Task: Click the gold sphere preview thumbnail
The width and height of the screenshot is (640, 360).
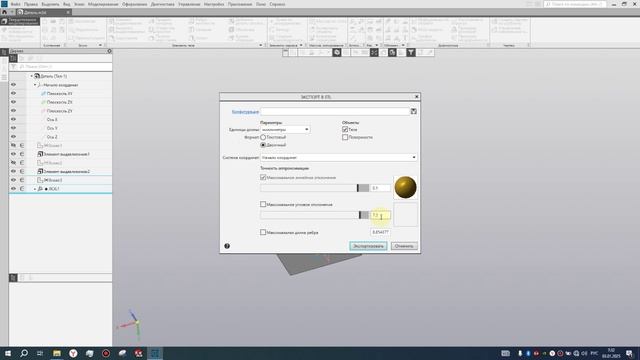Action: pyautogui.click(x=405, y=187)
